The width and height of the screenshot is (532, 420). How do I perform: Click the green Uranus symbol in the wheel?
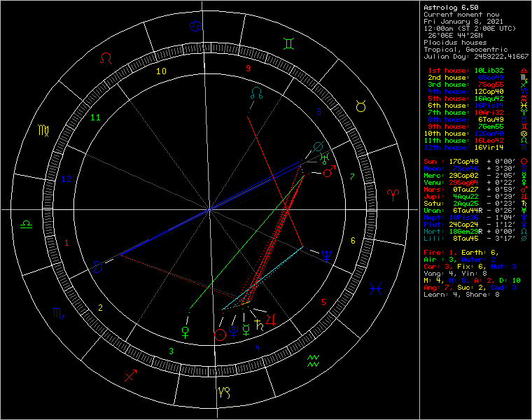[325, 158]
